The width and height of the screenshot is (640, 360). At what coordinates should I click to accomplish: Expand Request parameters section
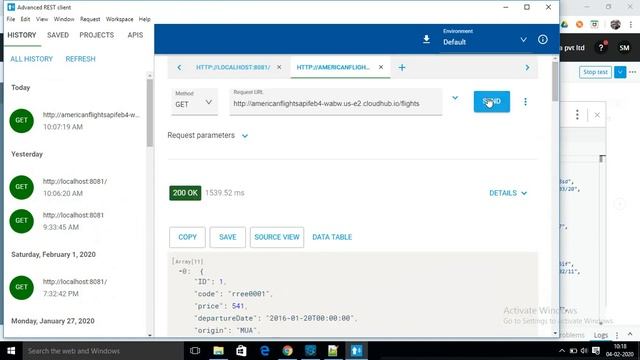coord(208,136)
